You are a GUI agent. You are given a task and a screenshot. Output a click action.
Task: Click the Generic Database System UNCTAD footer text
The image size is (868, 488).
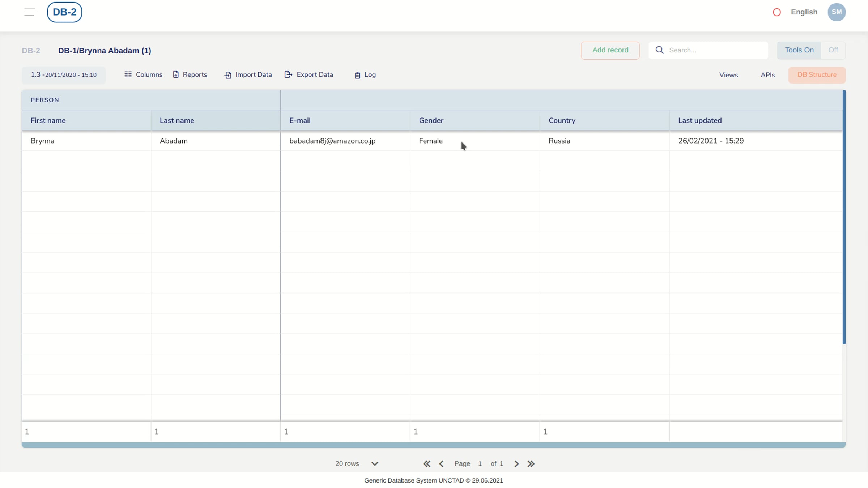434,480
